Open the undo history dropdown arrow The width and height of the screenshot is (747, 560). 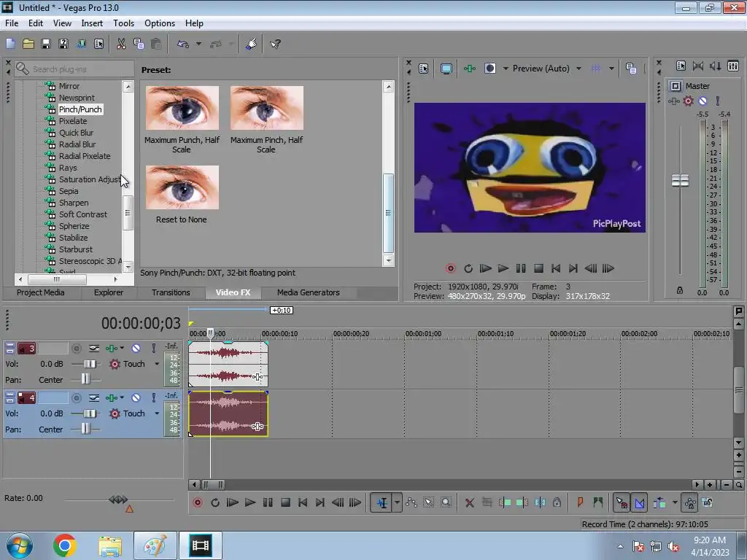[x=198, y=44]
